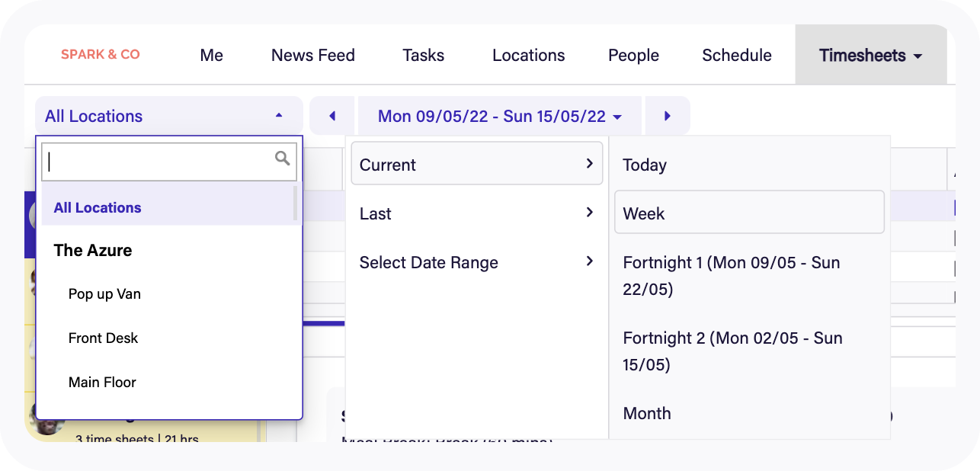Click the search magnifier icon in location box
The width and height of the screenshot is (980, 471).
pyautogui.click(x=283, y=158)
